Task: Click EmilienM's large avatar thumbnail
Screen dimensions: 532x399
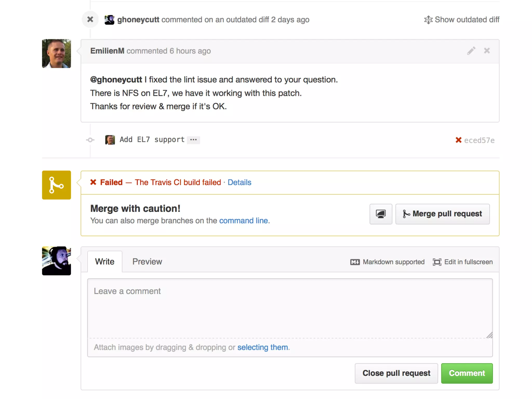Action: click(56, 54)
